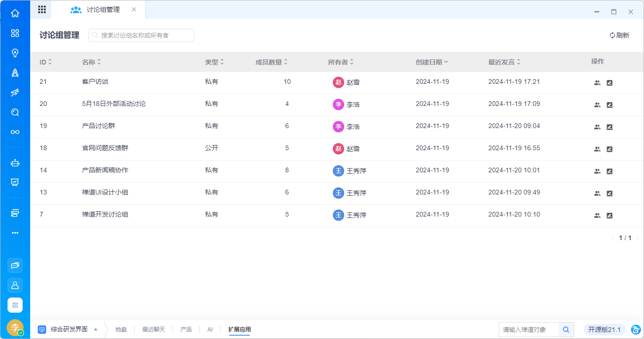Click the lightbulb icon in sidebar

[15, 53]
